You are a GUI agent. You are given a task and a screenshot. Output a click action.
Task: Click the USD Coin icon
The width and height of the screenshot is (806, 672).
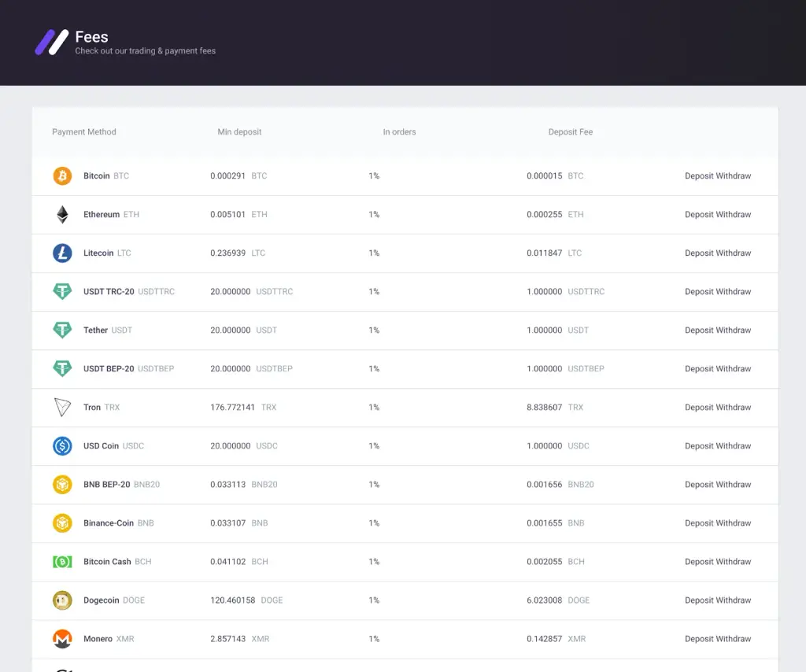[x=62, y=445]
